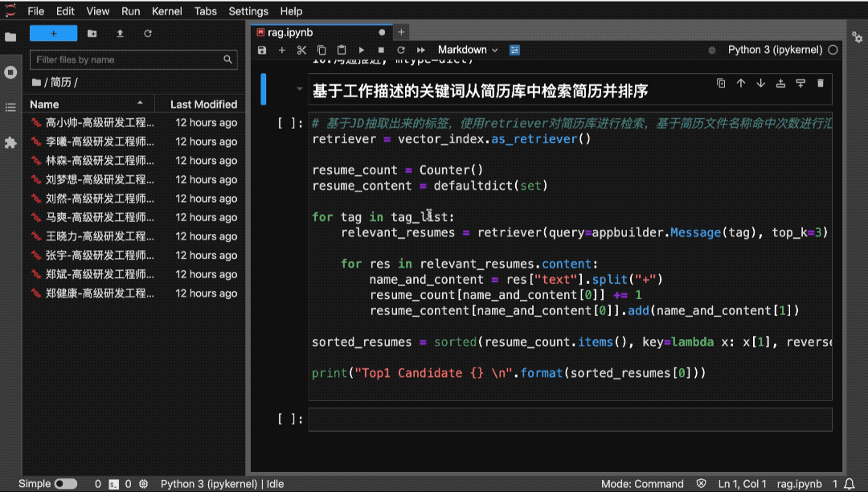Click the blue new launcher button
The image size is (868, 492).
coord(54,33)
